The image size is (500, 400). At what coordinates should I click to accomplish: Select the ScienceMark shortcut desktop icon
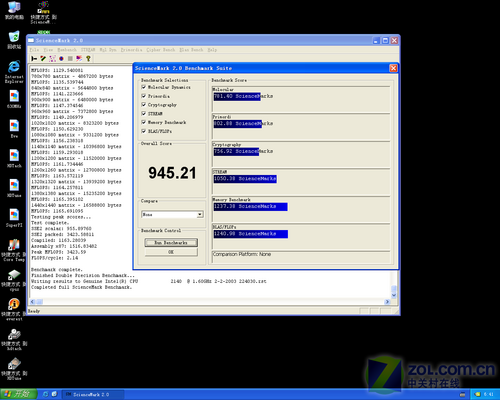(x=43, y=13)
